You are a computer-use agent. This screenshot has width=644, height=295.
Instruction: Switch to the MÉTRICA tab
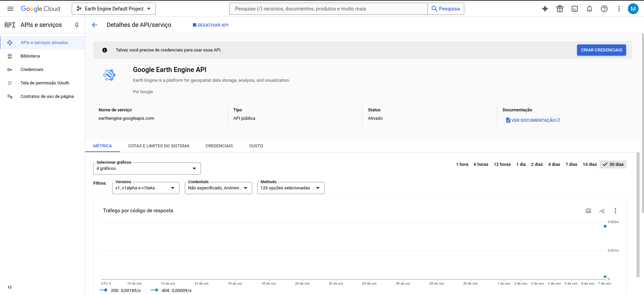coord(103,146)
